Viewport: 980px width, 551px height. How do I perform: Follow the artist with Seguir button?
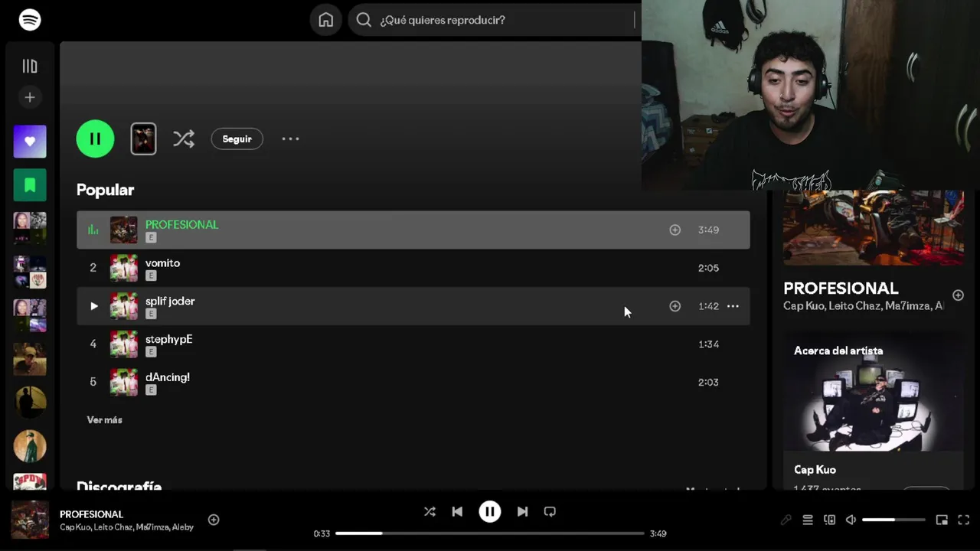pyautogui.click(x=237, y=139)
